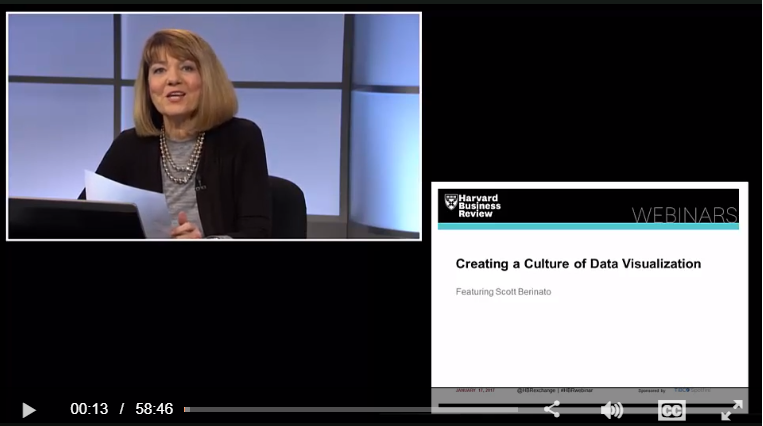Click the presenter video feed
The height and width of the screenshot is (426, 763).
click(214, 127)
